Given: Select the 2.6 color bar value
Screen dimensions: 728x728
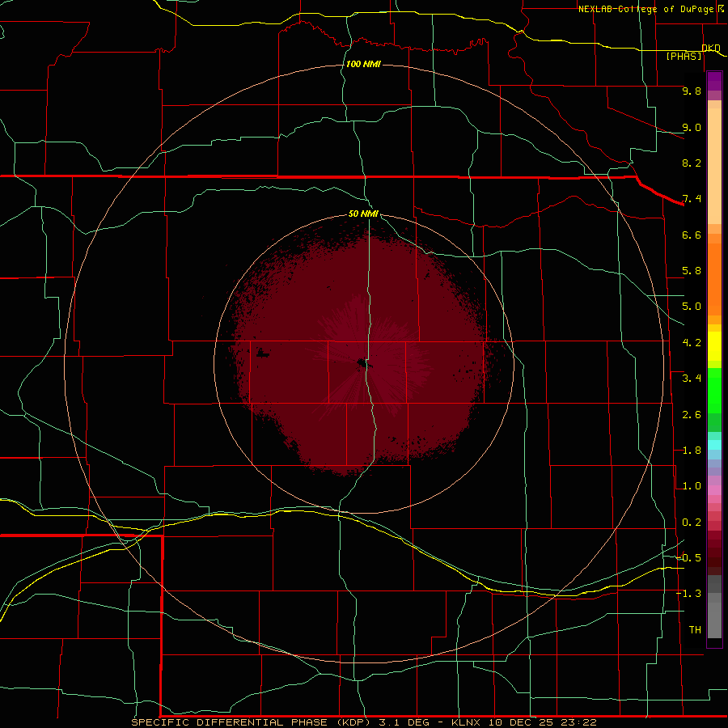Looking at the screenshot, I should click(692, 415).
